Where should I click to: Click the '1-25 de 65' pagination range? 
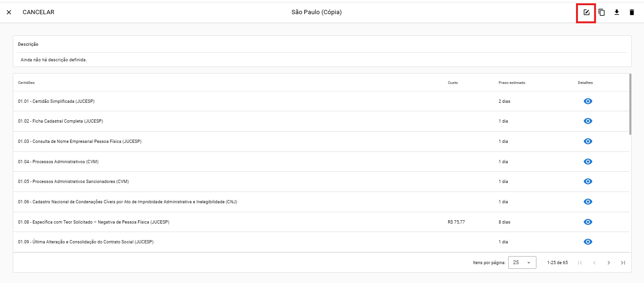pyautogui.click(x=558, y=263)
